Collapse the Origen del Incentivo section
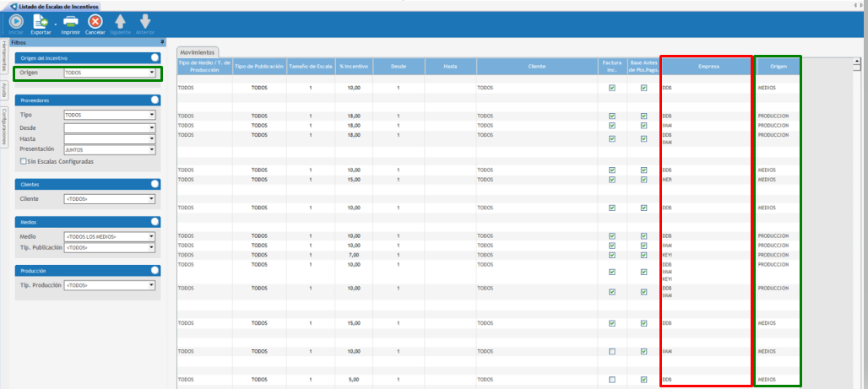The width and height of the screenshot is (868, 389). (x=155, y=57)
